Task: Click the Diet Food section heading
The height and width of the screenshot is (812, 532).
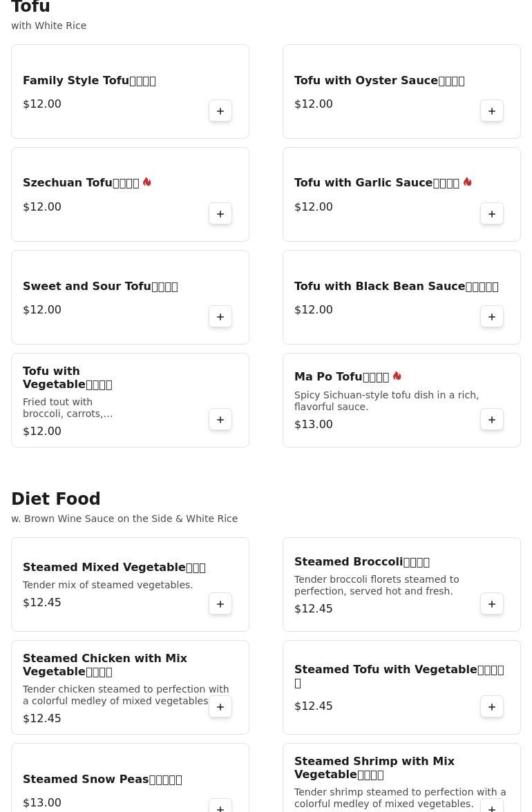Action: [x=56, y=499]
